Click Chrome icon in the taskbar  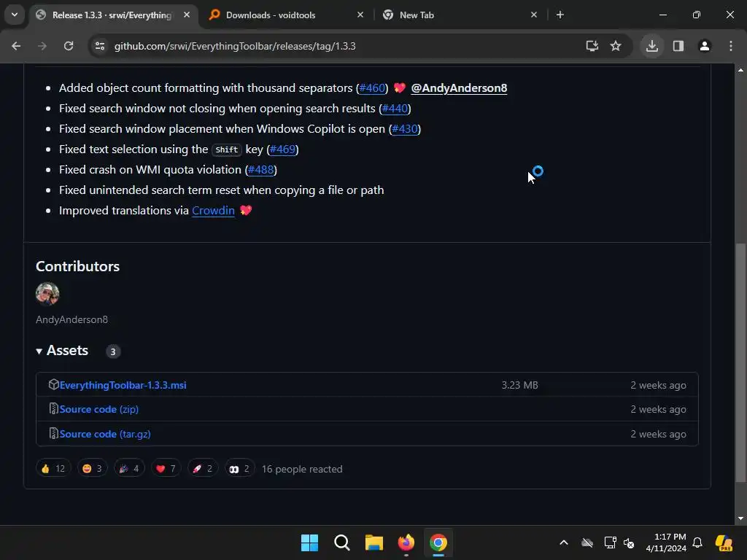(x=438, y=542)
